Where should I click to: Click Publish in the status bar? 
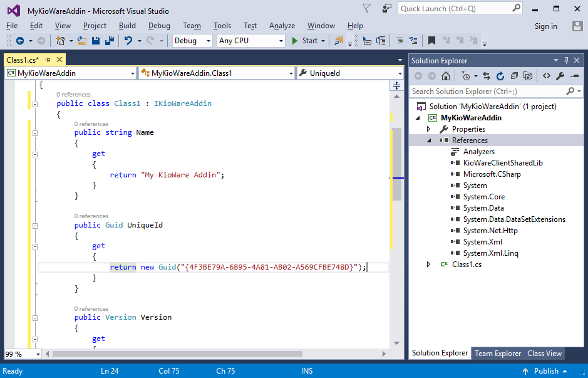(547, 371)
